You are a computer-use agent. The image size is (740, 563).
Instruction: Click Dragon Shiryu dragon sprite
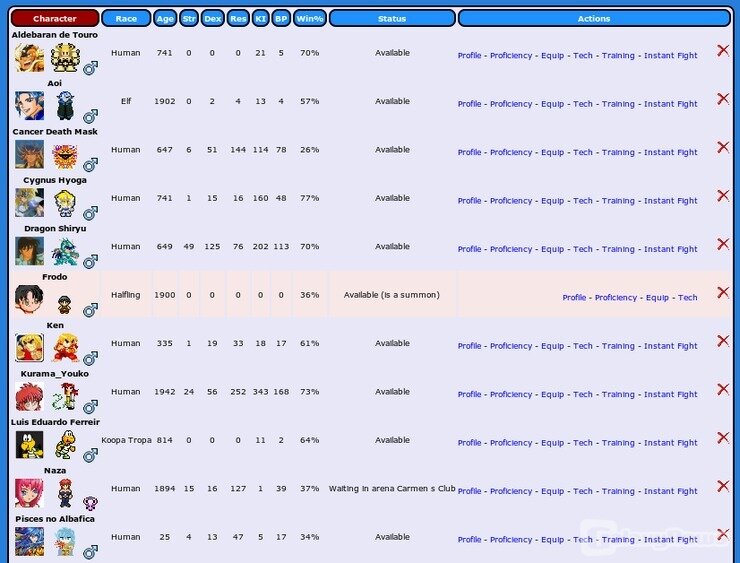pyautogui.click(x=65, y=252)
